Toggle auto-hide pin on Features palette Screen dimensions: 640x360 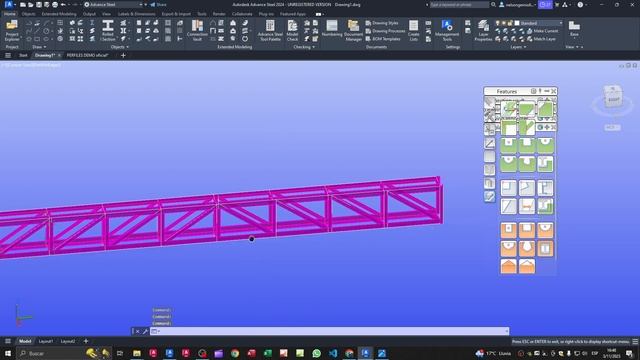tap(540, 91)
